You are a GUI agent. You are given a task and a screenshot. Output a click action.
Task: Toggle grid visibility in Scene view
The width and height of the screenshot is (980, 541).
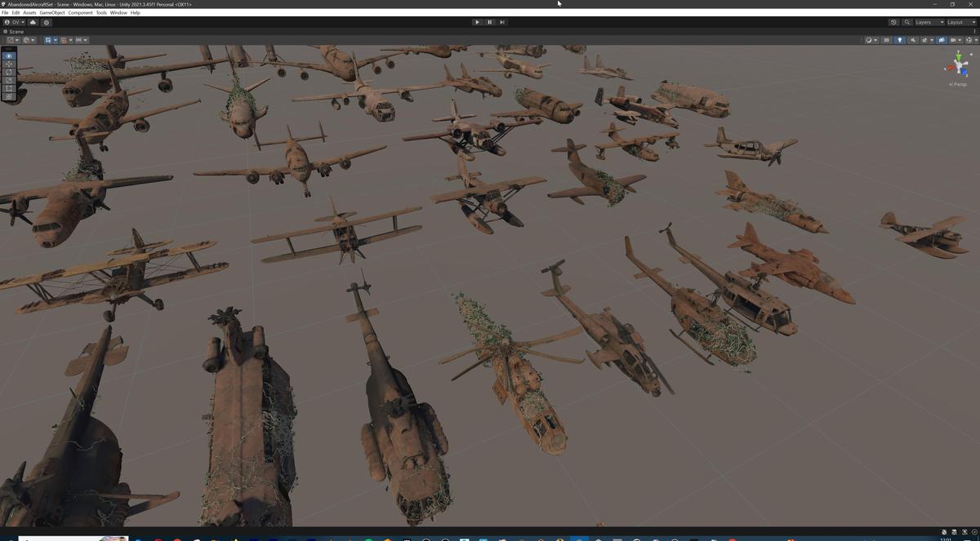pos(48,40)
